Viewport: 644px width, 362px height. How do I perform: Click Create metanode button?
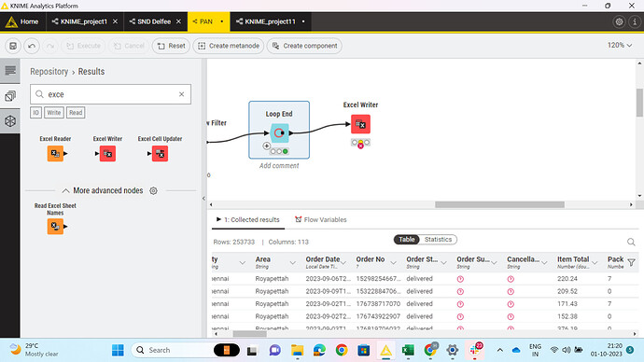pyautogui.click(x=229, y=46)
